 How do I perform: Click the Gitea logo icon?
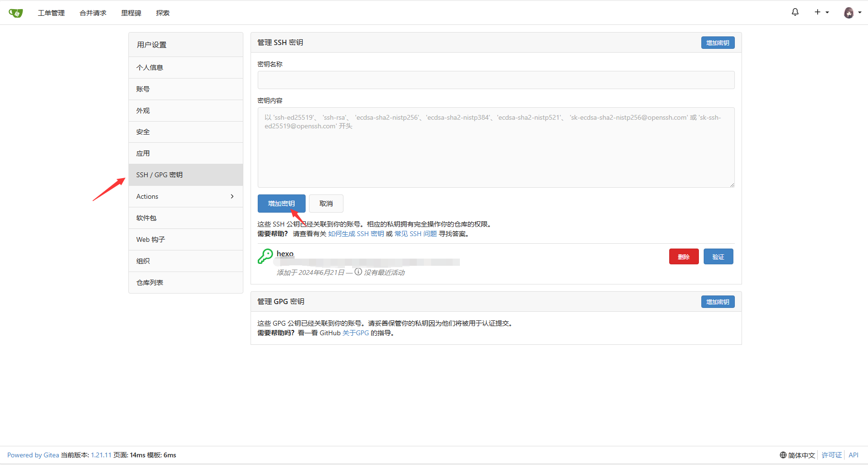16,13
